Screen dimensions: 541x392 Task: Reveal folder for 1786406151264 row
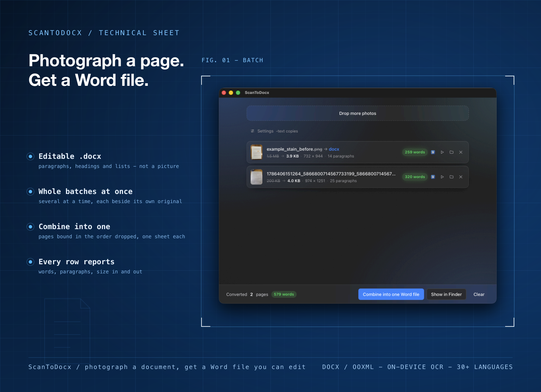point(451,177)
